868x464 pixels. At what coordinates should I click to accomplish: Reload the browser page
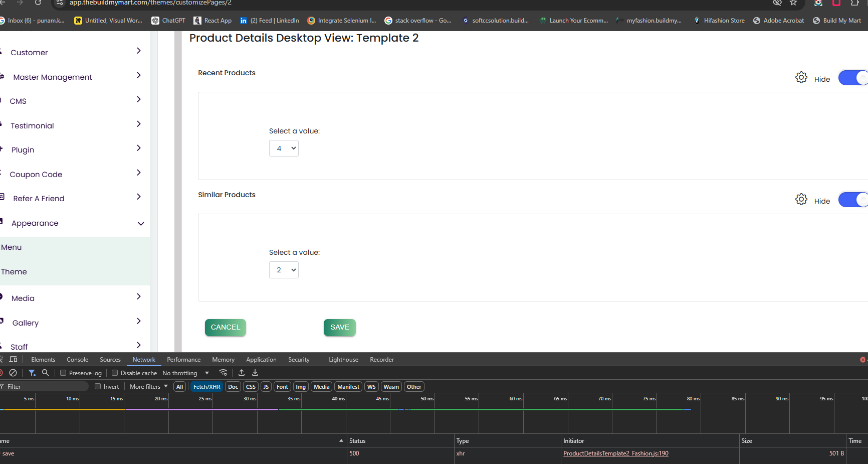pos(38,3)
